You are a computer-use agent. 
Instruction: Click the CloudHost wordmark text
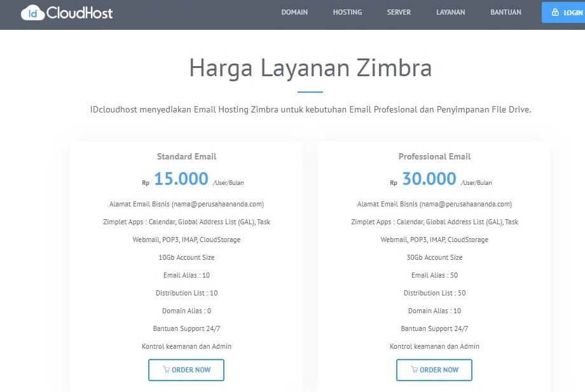(79, 12)
